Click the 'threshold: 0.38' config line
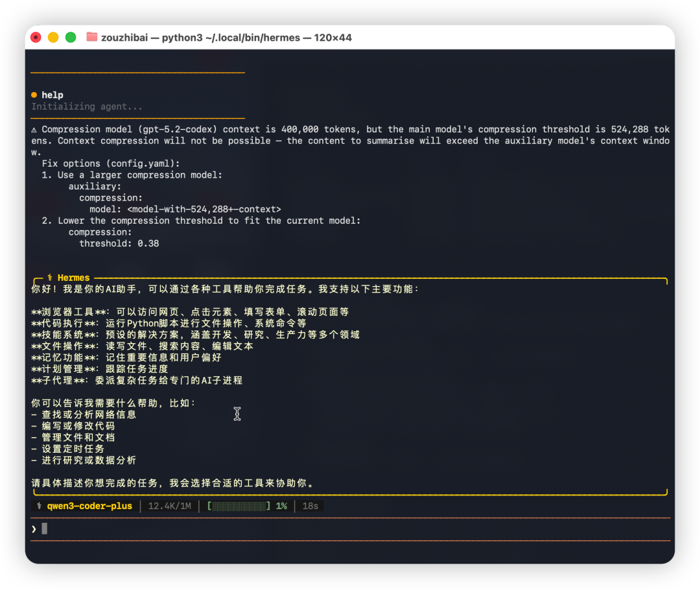The height and width of the screenshot is (589, 700). pyautogui.click(x=119, y=243)
